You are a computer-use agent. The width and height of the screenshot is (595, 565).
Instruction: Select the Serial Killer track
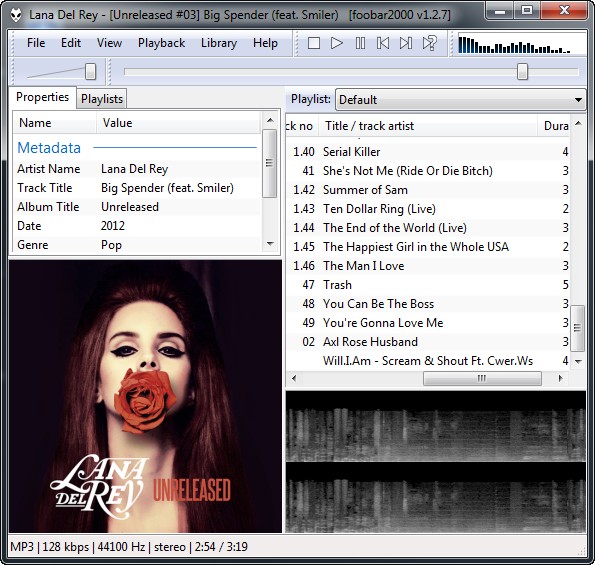click(x=428, y=152)
